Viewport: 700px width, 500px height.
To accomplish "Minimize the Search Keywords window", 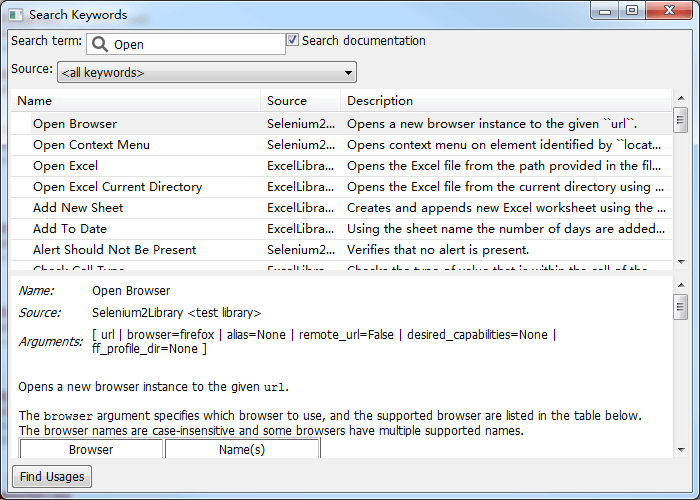I will (x=605, y=11).
